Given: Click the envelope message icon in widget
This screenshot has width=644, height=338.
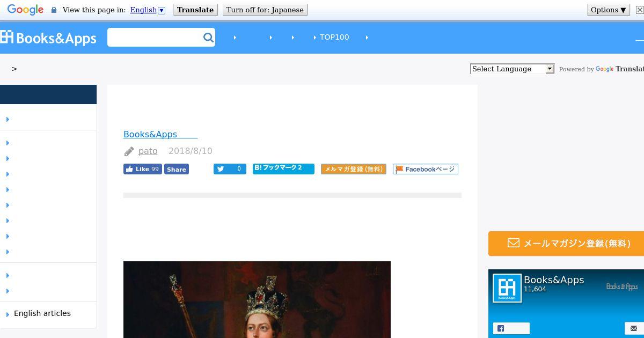Looking at the screenshot, I should click(x=634, y=328).
